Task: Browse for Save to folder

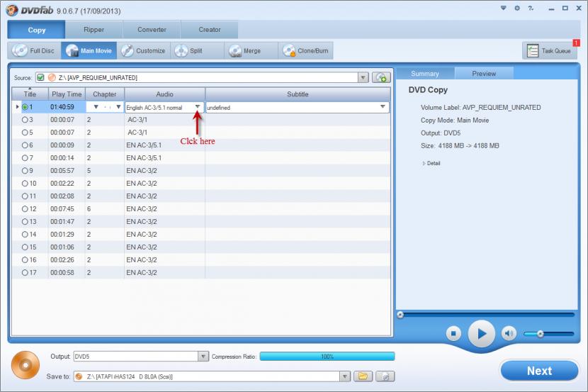Action: pos(363,376)
